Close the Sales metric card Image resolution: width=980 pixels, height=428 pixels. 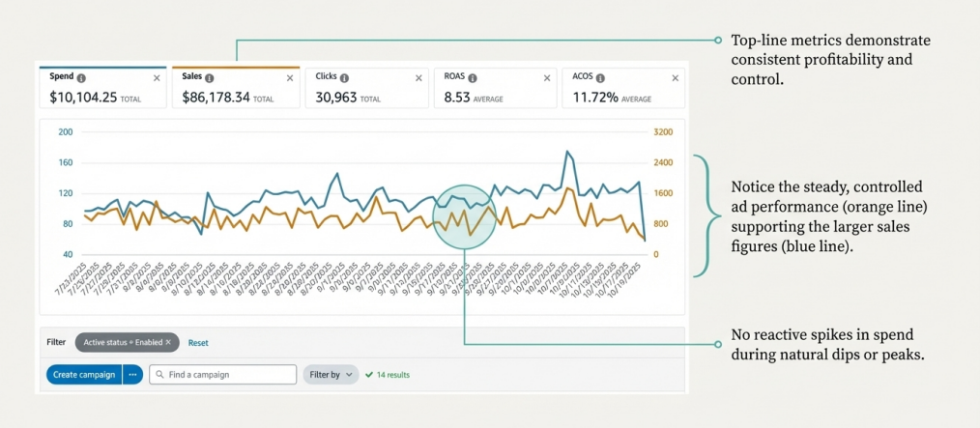click(x=288, y=77)
